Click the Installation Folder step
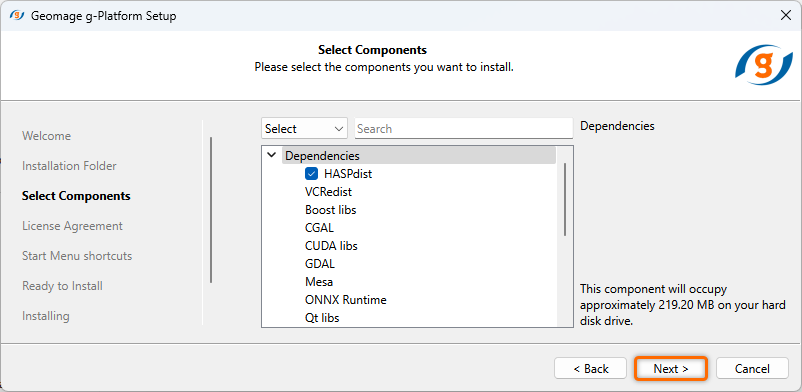 [x=69, y=166]
